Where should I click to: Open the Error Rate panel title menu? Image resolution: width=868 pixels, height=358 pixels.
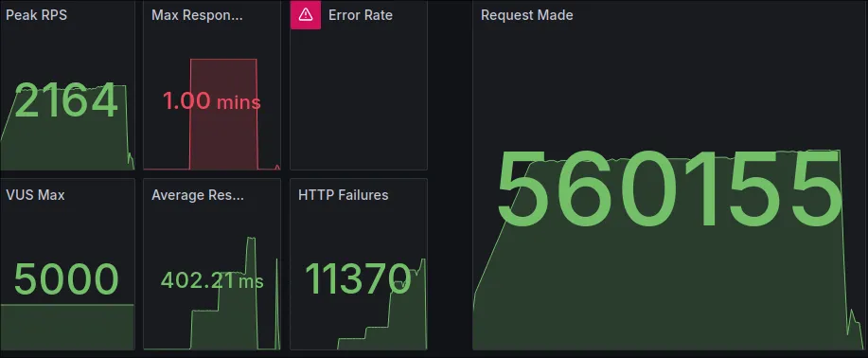(x=361, y=15)
